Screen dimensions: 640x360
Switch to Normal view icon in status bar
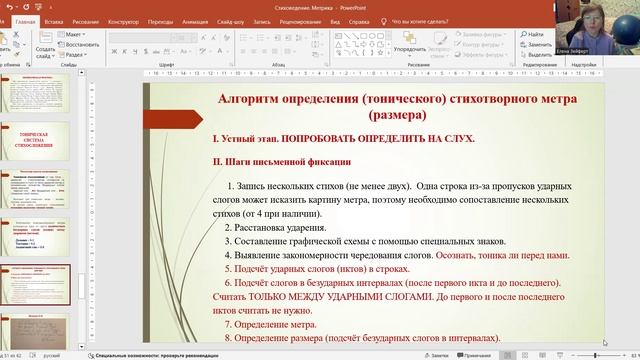(508, 356)
